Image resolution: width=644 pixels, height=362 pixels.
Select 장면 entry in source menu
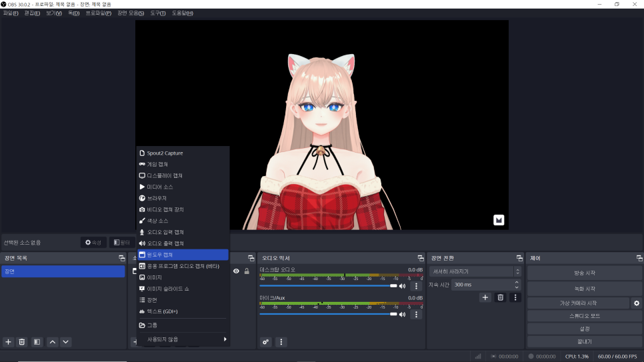point(183,300)
